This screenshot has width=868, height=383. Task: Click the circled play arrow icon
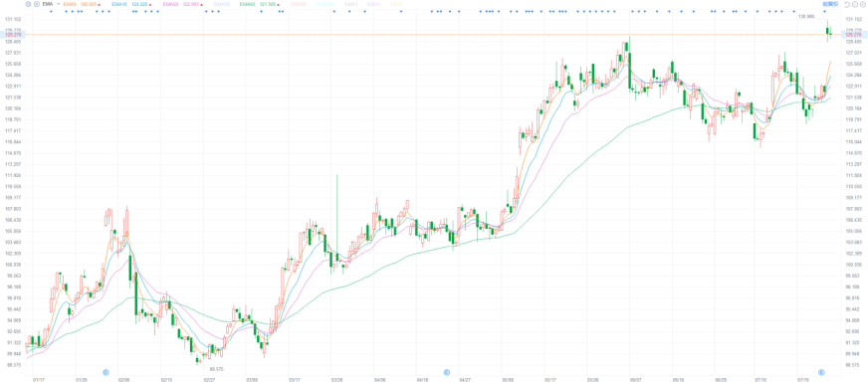coord(863,4)
